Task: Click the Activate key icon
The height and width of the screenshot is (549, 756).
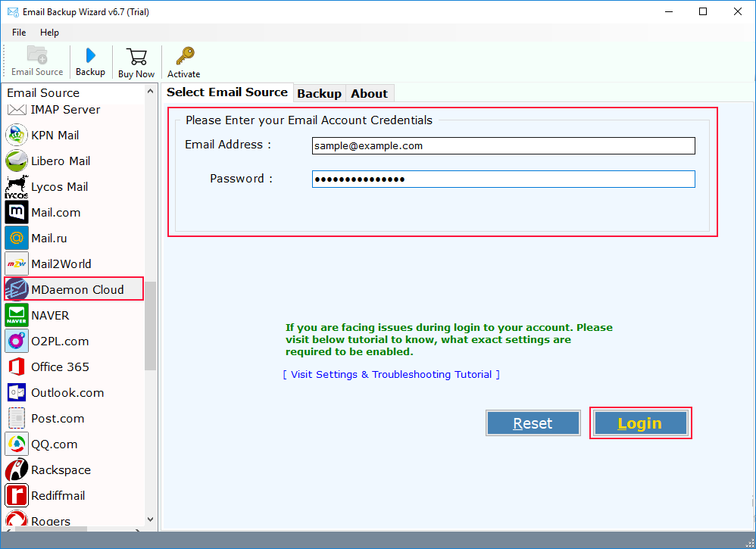Action: [185, 56]
